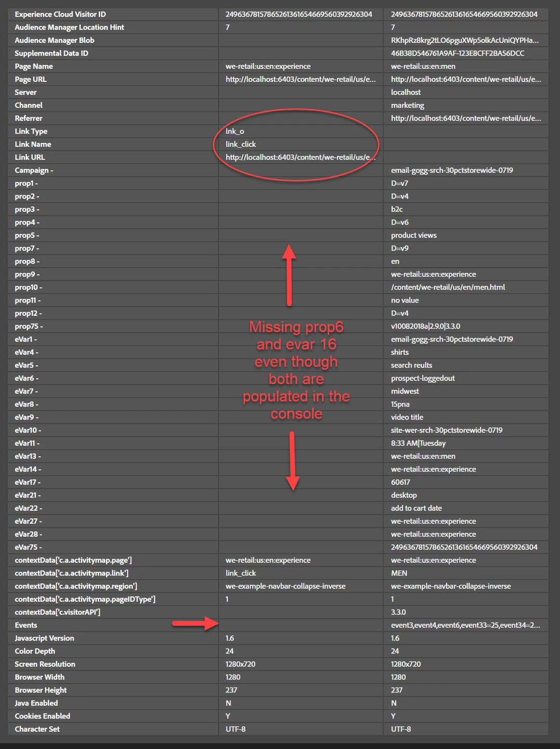This screenshot has height=749, width=560.
Task: Select the 'eVar28 -' row label
Action: [28, 534]
